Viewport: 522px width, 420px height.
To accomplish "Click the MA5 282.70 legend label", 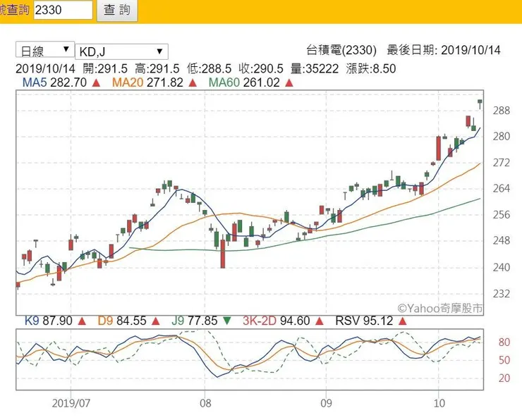I will (54, 82).
